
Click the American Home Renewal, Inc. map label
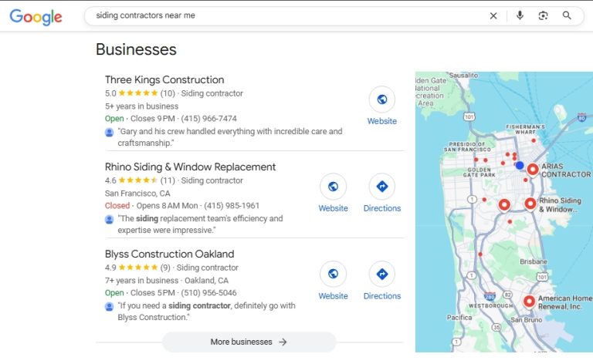coord(565,302)
